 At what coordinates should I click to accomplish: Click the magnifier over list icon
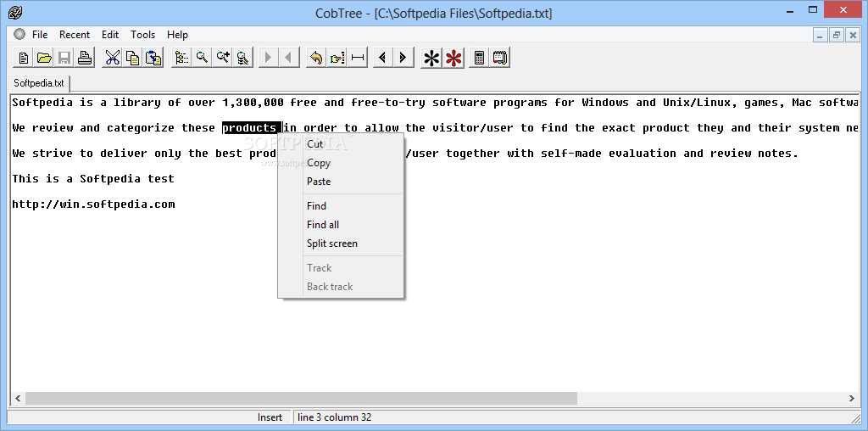click(242, 58)
